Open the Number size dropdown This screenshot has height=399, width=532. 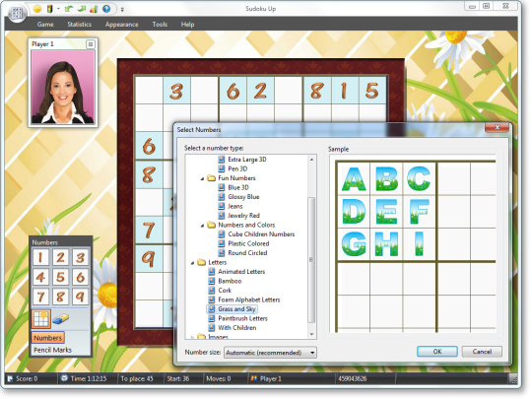270,353
